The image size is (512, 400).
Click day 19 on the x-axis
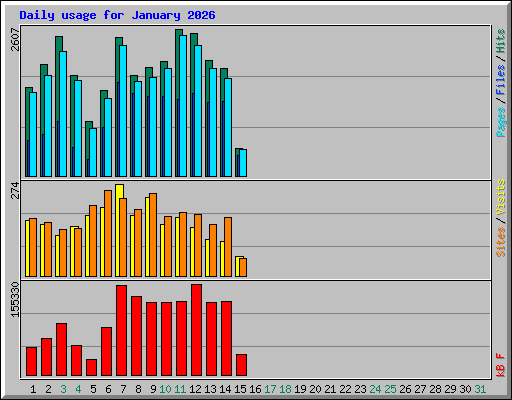point(300,389)
